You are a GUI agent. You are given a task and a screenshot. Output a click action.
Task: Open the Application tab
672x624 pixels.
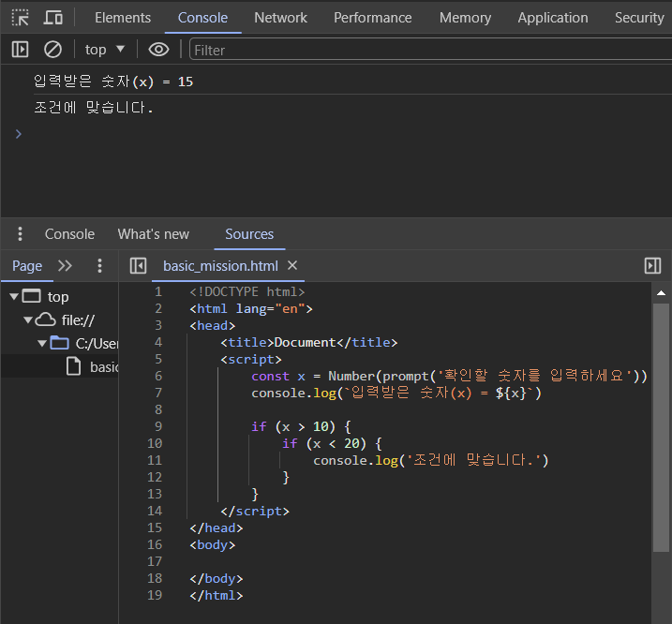(553, 18)
